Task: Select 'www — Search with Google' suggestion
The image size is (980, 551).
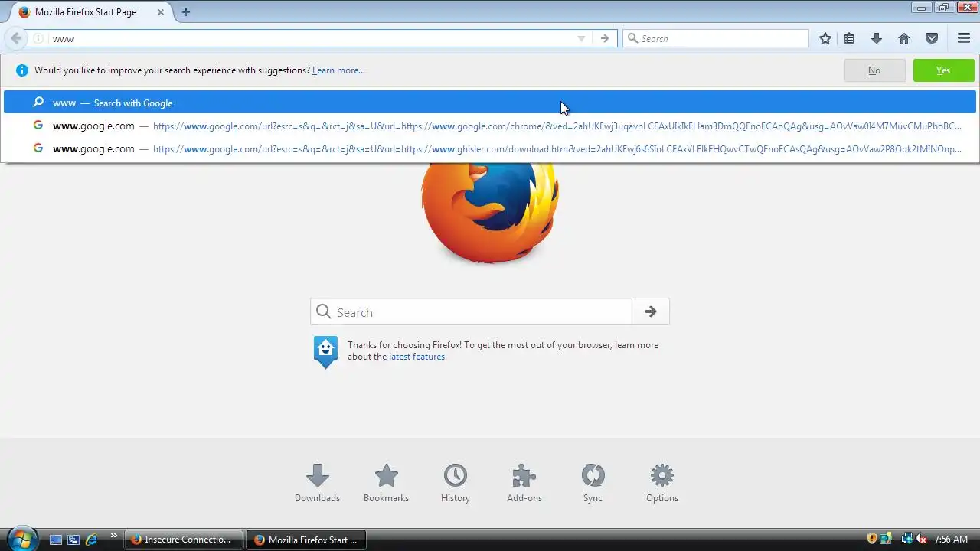Action: [x=490, y=103]
